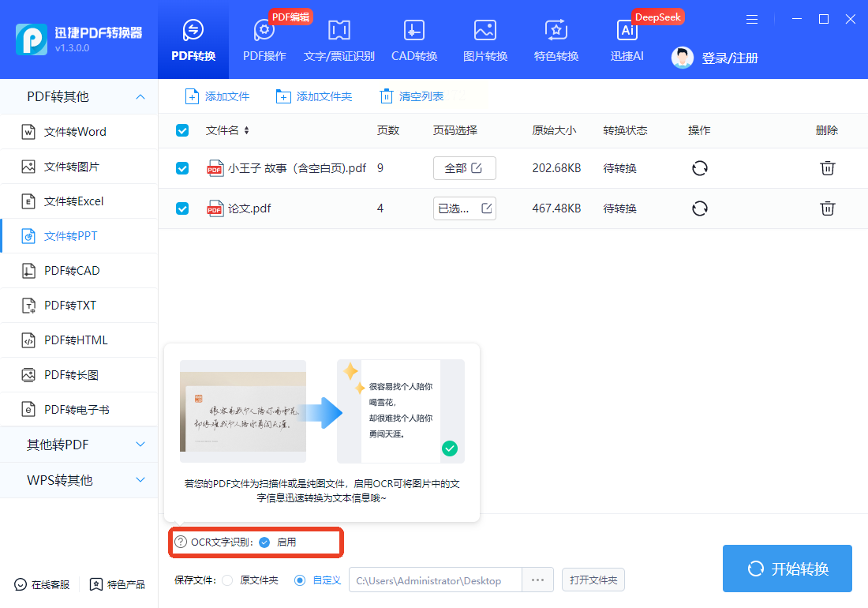Click the convert icon for 小王子 故事
This screenshot has width=868, height=608.
pos(700,168)
